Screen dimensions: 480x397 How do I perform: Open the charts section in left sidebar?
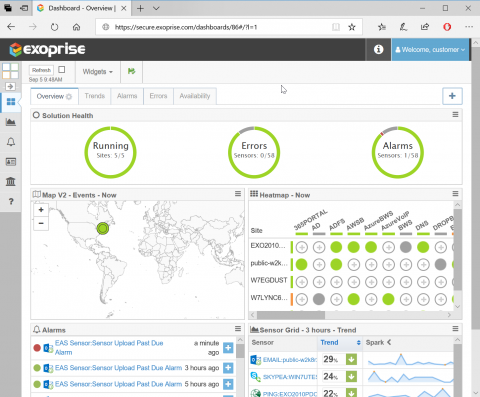(11, 122)
